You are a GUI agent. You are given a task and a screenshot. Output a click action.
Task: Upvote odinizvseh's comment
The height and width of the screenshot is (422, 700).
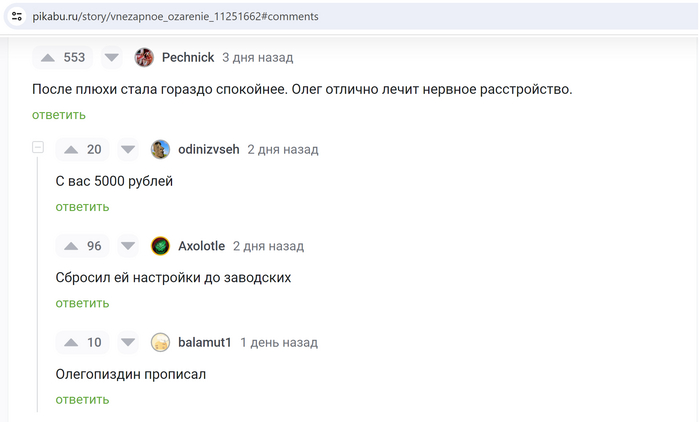click(x=71, y=149)
